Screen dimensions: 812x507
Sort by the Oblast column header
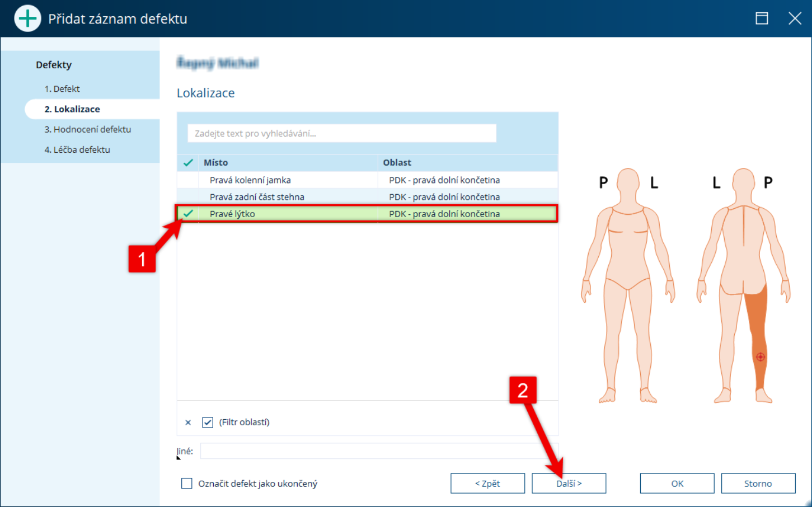[468, 163]
